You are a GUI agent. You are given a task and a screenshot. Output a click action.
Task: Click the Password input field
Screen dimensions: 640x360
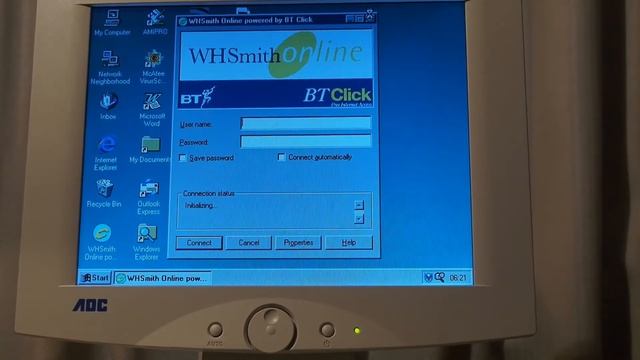point(306,141)
